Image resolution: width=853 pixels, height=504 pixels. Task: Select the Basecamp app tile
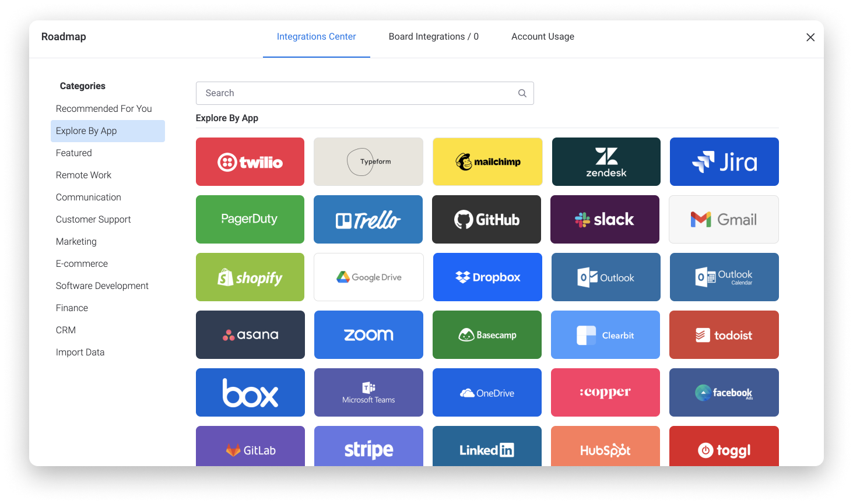(487, 334)
